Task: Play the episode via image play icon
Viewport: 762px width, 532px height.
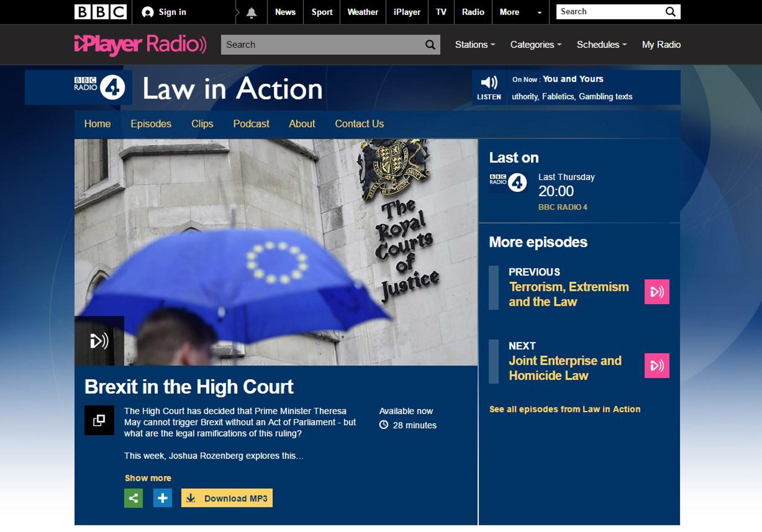Action: 99,340
